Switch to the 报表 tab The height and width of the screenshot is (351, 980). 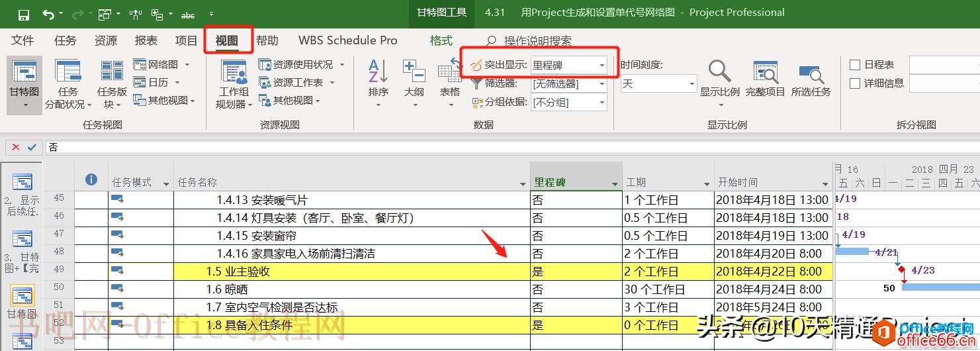146,40
